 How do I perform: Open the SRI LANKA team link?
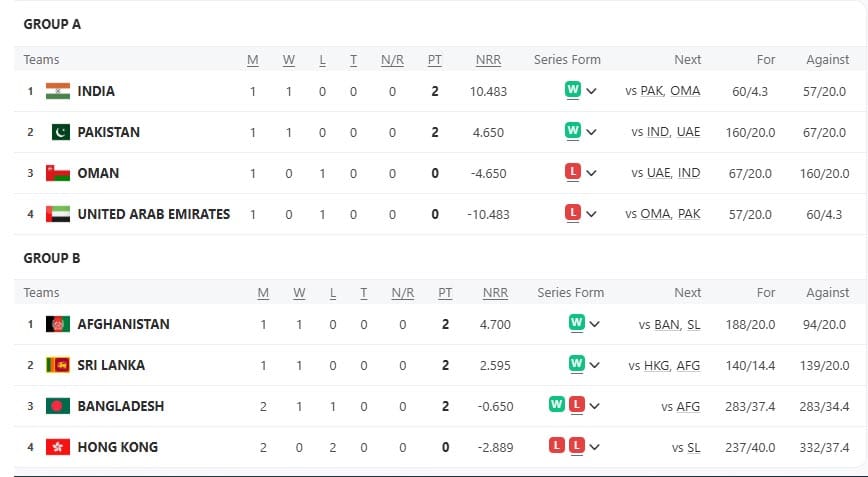click(x=111, y=365)
